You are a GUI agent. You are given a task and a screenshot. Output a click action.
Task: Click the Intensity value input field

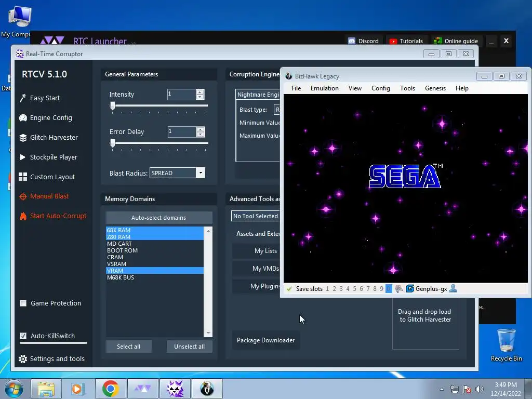click(x=182, y=95)
